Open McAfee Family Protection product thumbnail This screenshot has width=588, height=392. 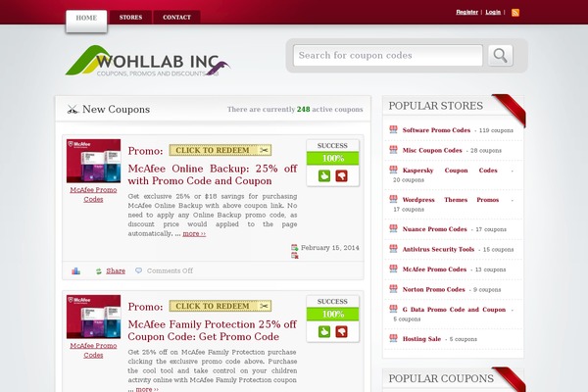coord(93,317)
